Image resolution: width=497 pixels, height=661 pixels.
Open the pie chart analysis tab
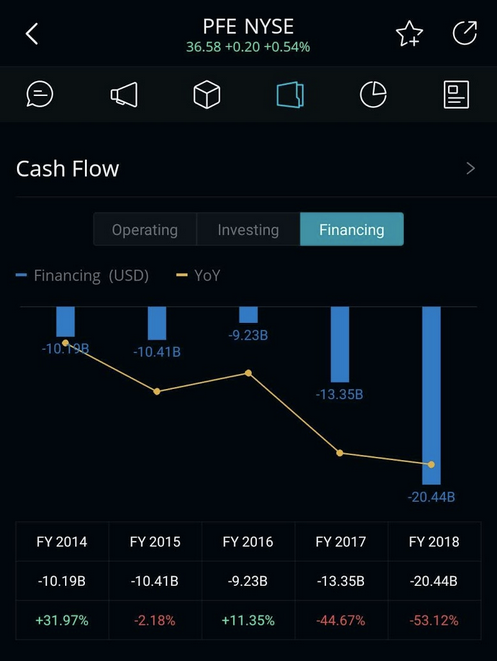(x=373, y=94)
